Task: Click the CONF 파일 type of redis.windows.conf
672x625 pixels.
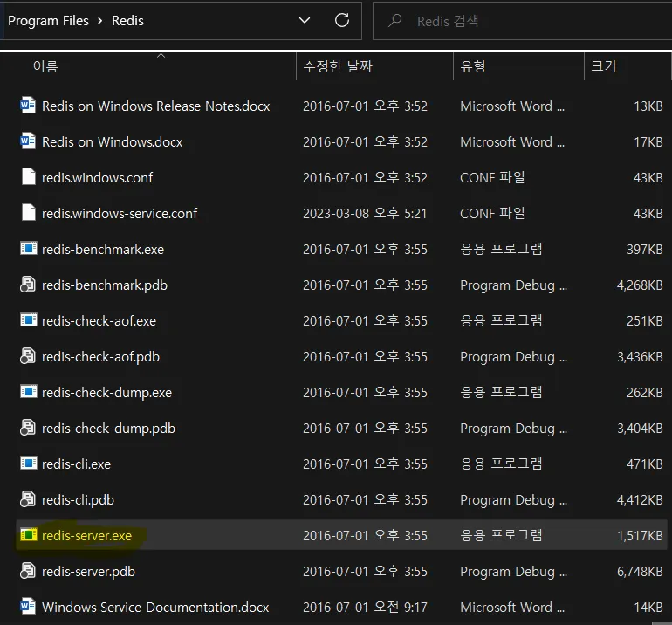Action: [x=492, y=177]
